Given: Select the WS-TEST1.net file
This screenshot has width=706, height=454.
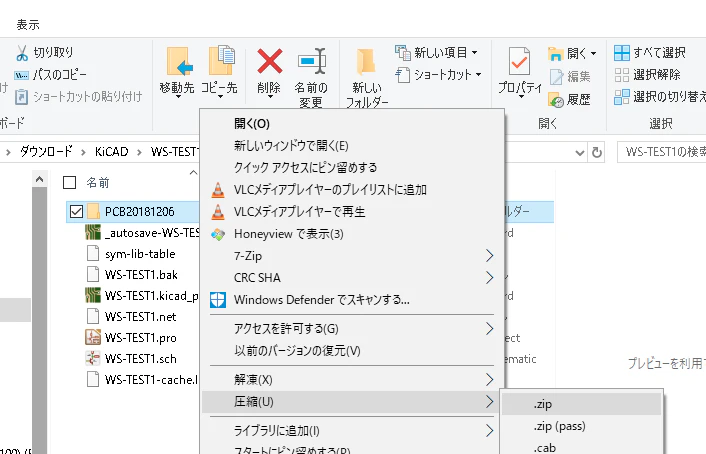Looking at the screenshot, I should click(140, 317).
